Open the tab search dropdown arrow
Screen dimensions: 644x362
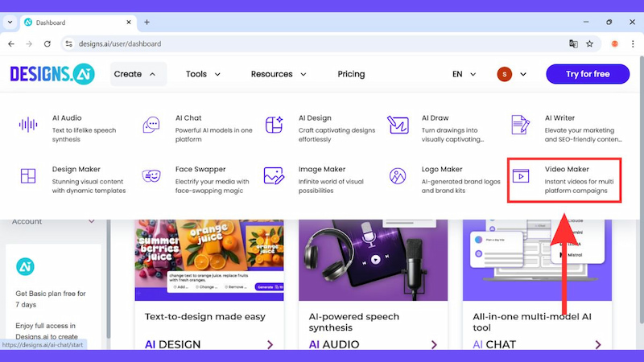click(10, 23)
